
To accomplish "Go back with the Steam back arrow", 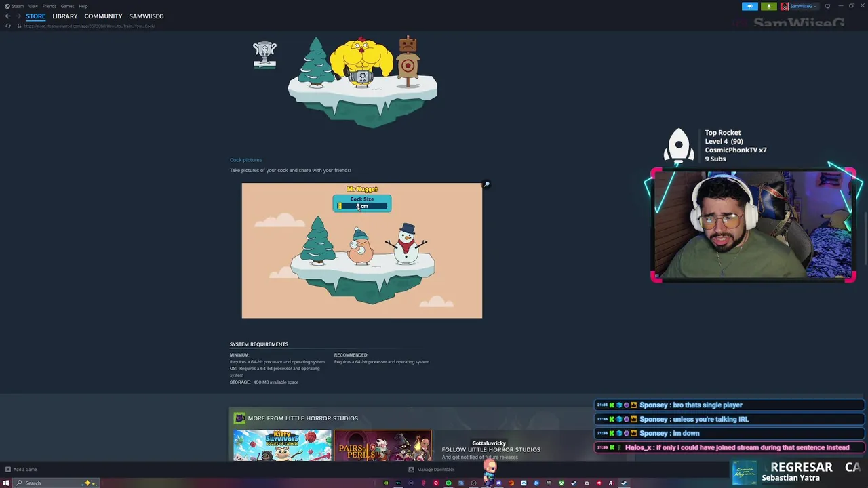I will [x=7, y=16].
